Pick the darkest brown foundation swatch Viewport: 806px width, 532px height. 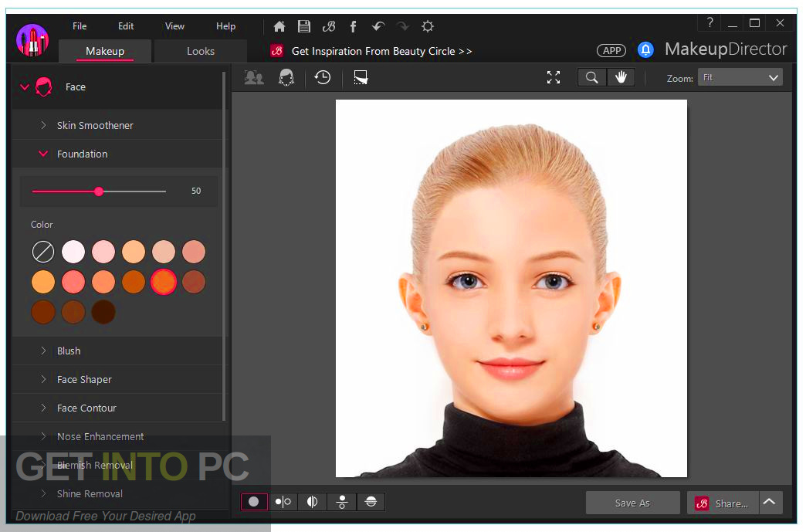pos(103,311)
